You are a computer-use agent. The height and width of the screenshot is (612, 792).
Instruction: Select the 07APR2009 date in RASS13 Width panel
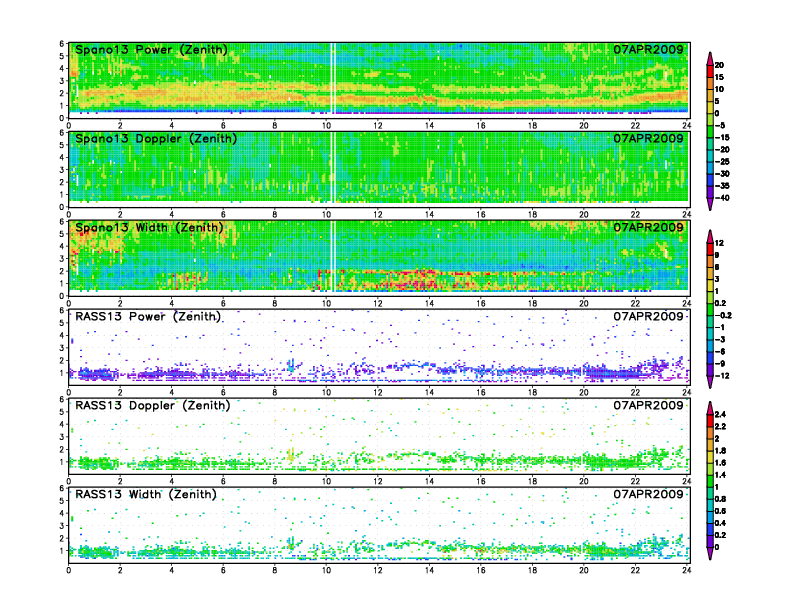648,494
